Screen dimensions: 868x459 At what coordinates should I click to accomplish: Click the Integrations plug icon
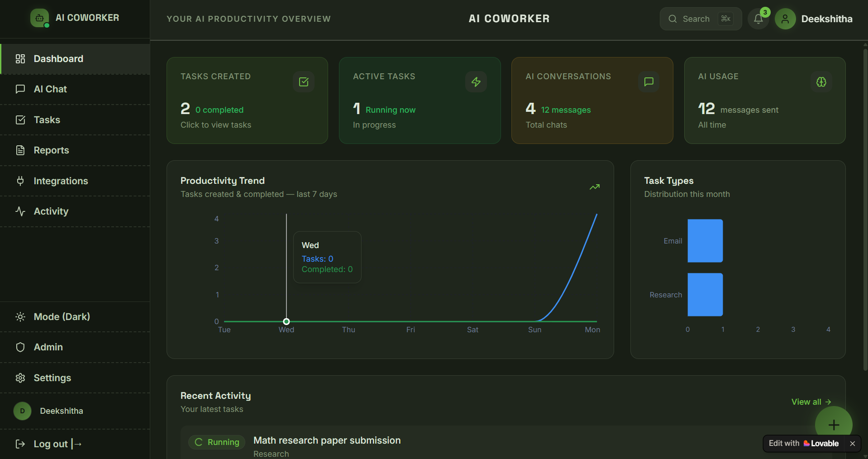20,181
